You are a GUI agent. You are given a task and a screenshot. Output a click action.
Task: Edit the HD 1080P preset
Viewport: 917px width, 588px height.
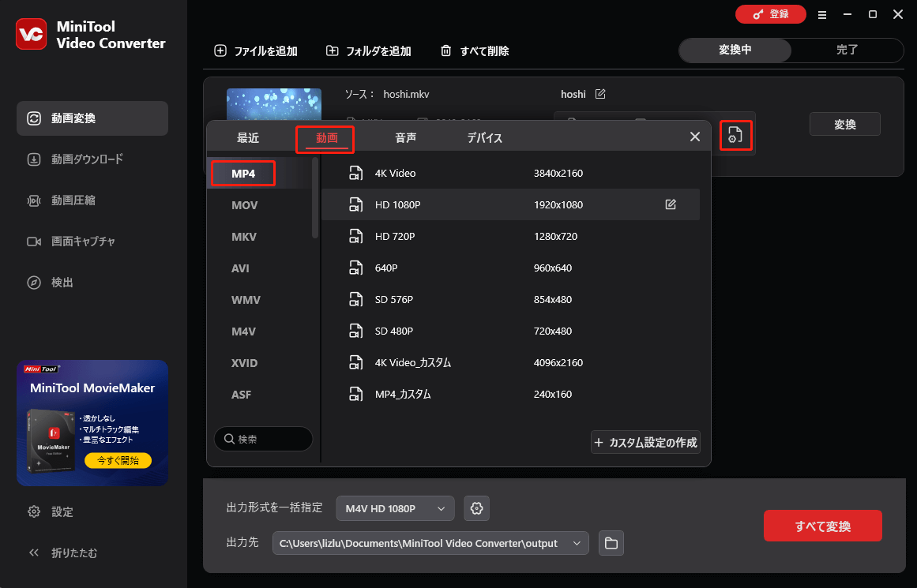pyautogui.click(x=671, y=204)
